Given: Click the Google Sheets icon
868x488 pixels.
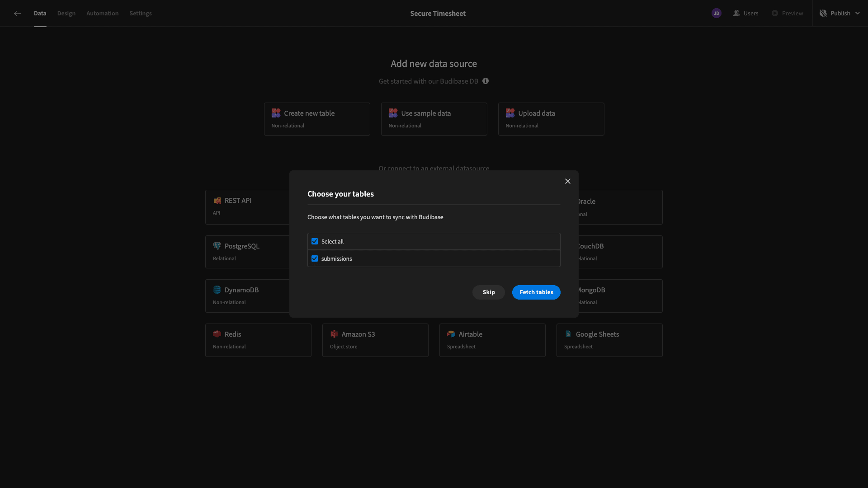Looking at the screenshot, I should click(568, 334).
